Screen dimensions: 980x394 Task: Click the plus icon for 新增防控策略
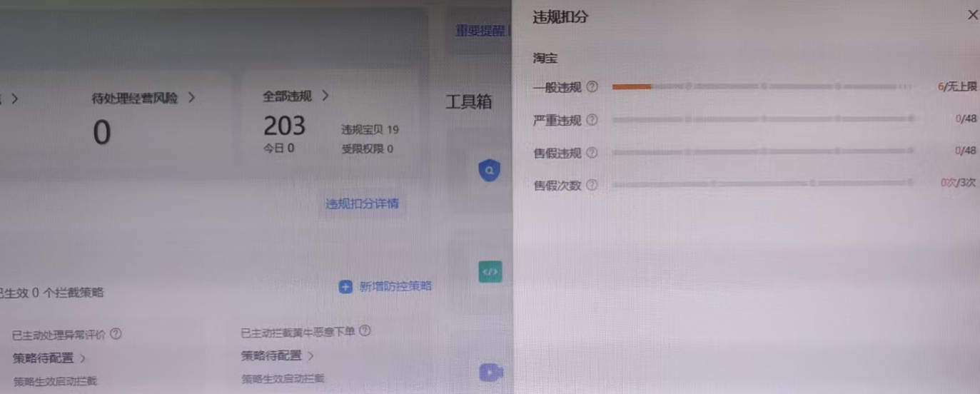pyautogui.click(x=345, y=286)
